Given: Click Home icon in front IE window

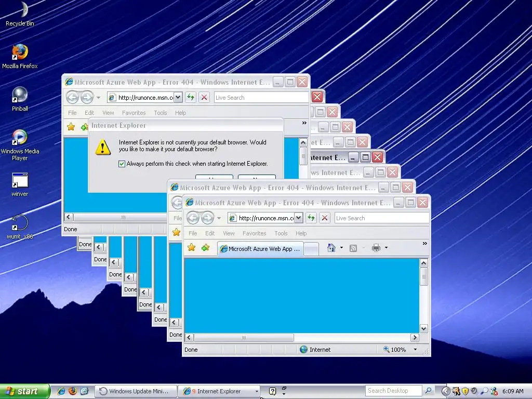Looking at the screenshot, I should (x=331, y=248).
